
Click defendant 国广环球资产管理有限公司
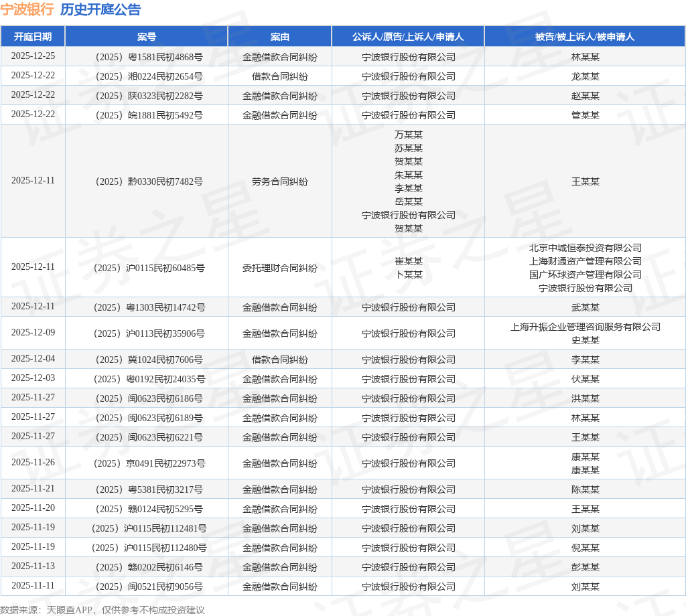click(586, 275)
